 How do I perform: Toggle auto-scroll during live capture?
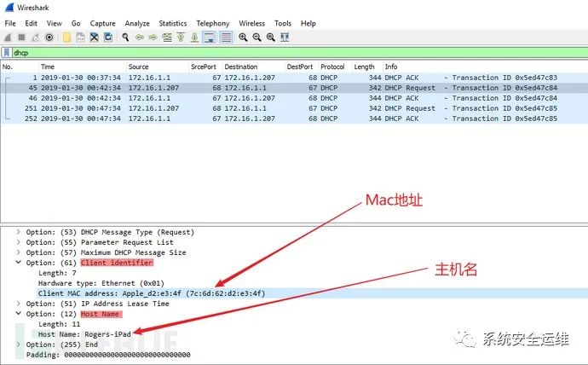click(x=209, y=38)
